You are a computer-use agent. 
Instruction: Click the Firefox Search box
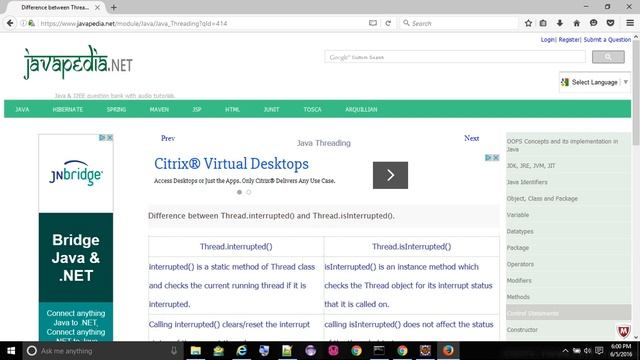click(459, 23)
